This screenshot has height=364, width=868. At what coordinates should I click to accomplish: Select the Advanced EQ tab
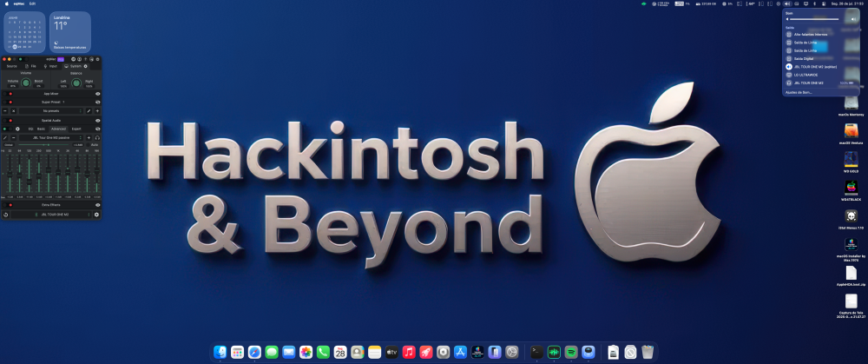pyautogui.click(x=59, y=129)
